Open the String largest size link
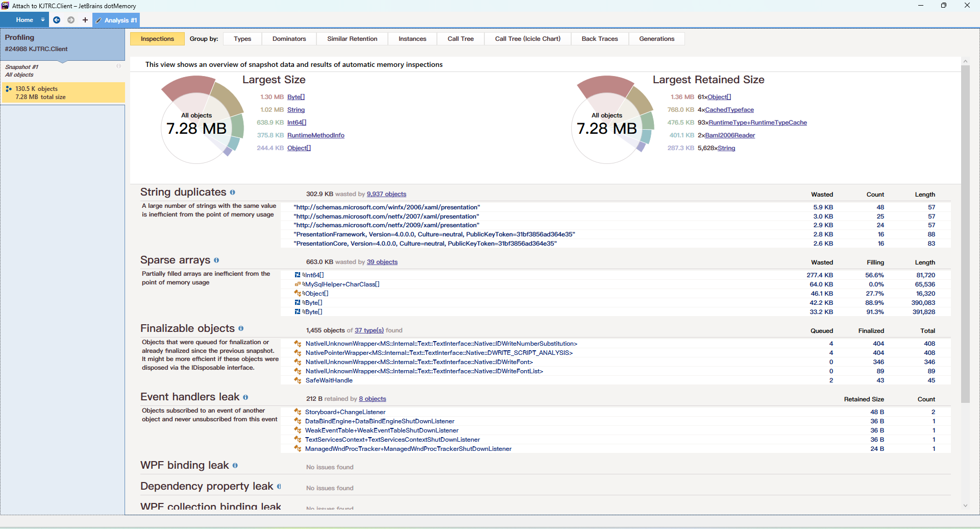Screen dimensions: 980x529 [296, 110]
